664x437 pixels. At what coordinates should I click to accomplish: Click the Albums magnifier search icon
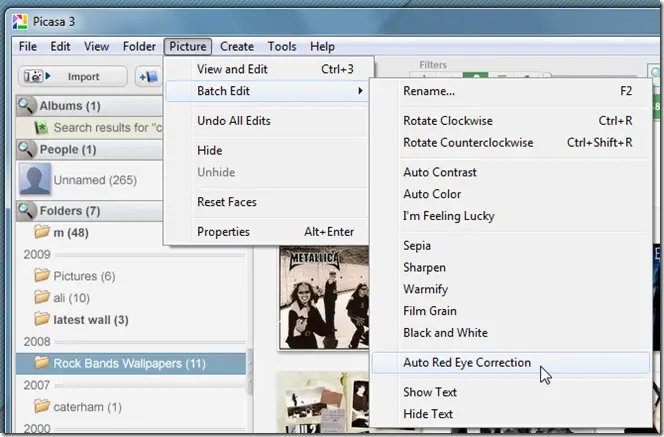tap(25, 105)
